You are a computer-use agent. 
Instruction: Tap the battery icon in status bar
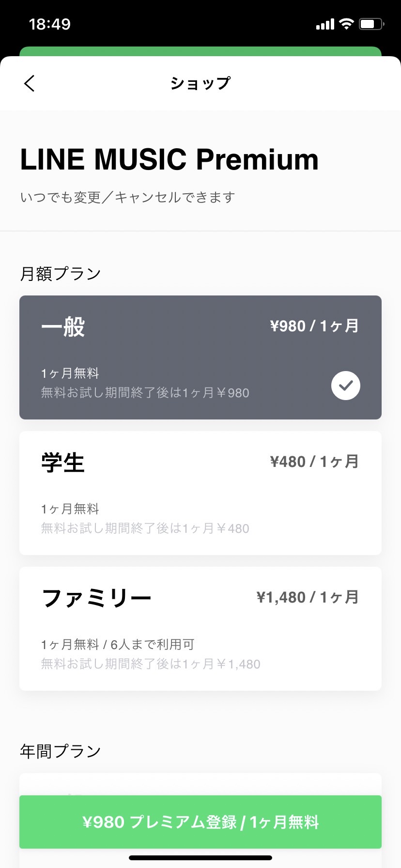click(371, 24)
